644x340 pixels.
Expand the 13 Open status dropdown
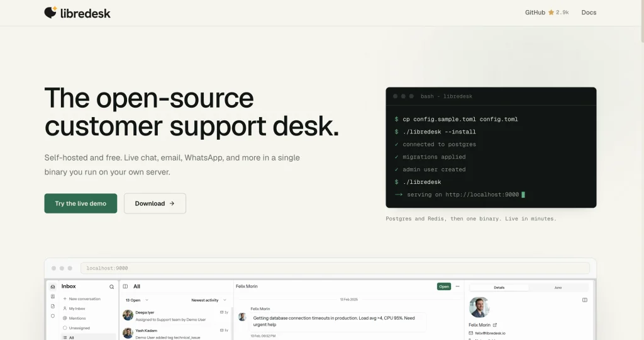pyautogui.click(x=136, y=300)
